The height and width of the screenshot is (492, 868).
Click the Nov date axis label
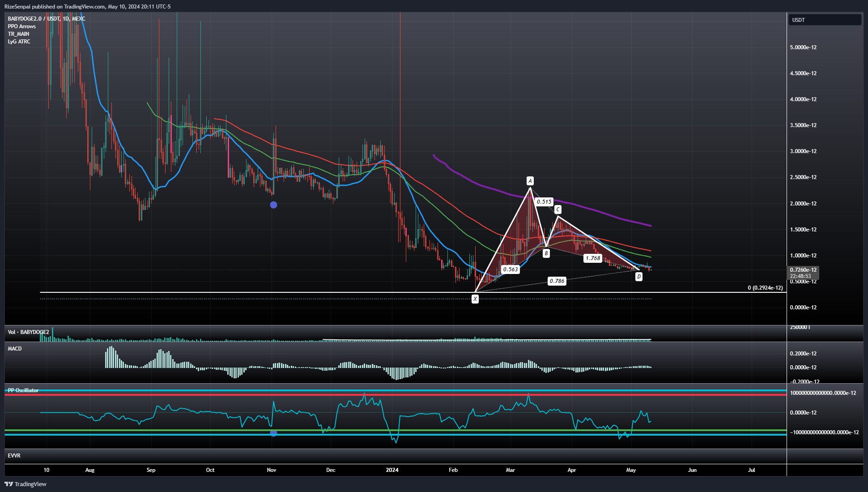(271, 470)
